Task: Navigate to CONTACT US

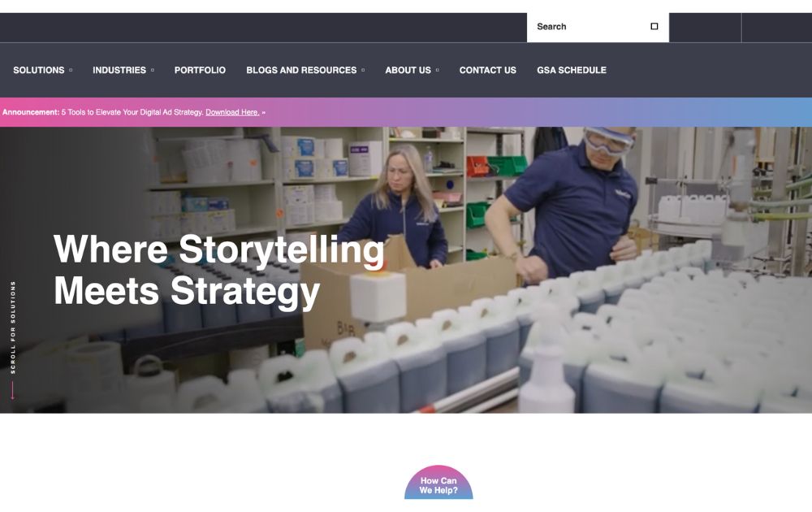Action: [x=488, y=70]
